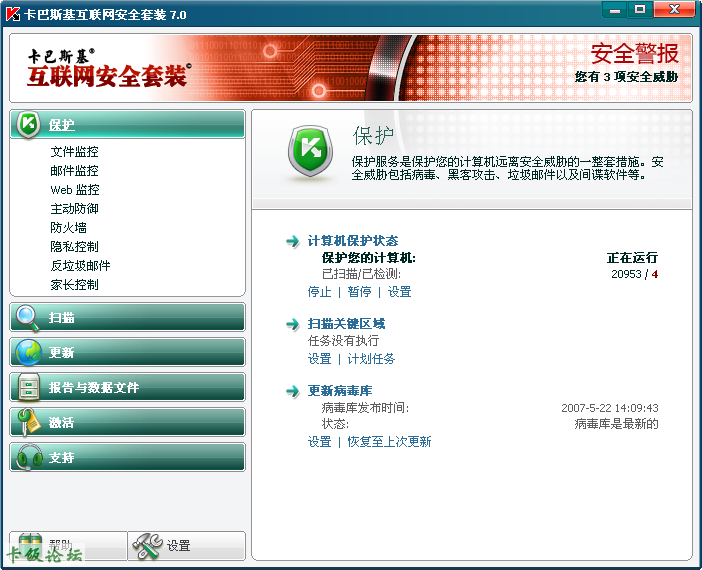Click the 任务没有执行 status text
Image resolution: width=702 pixels, height=570 pixels.
tap(343, 341)
